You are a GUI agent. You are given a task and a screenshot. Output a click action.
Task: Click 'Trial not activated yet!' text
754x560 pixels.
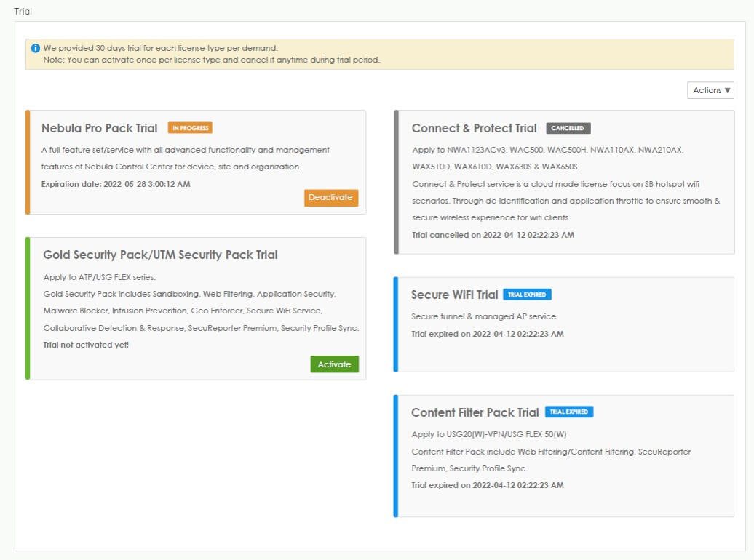(x=86, y=345)
